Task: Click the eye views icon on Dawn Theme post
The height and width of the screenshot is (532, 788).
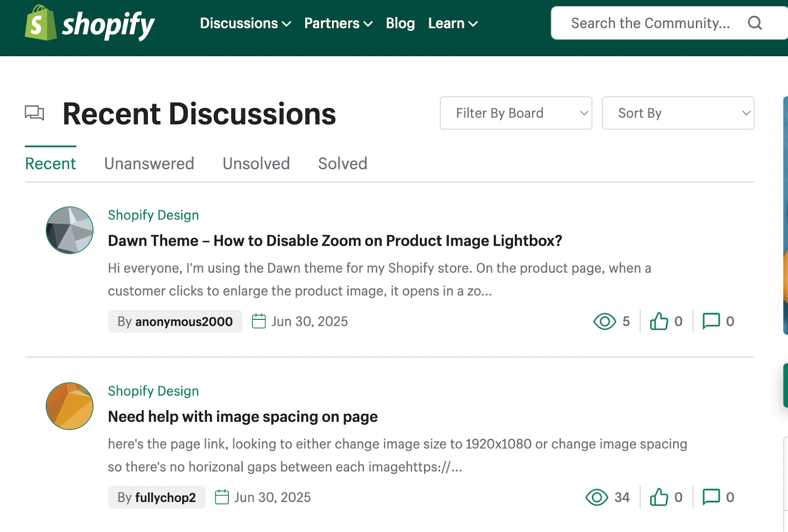Action: (x=605, y=321)
